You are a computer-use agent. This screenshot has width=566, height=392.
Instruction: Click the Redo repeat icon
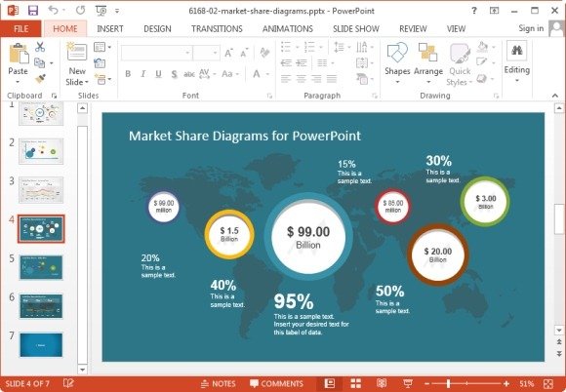80,11
